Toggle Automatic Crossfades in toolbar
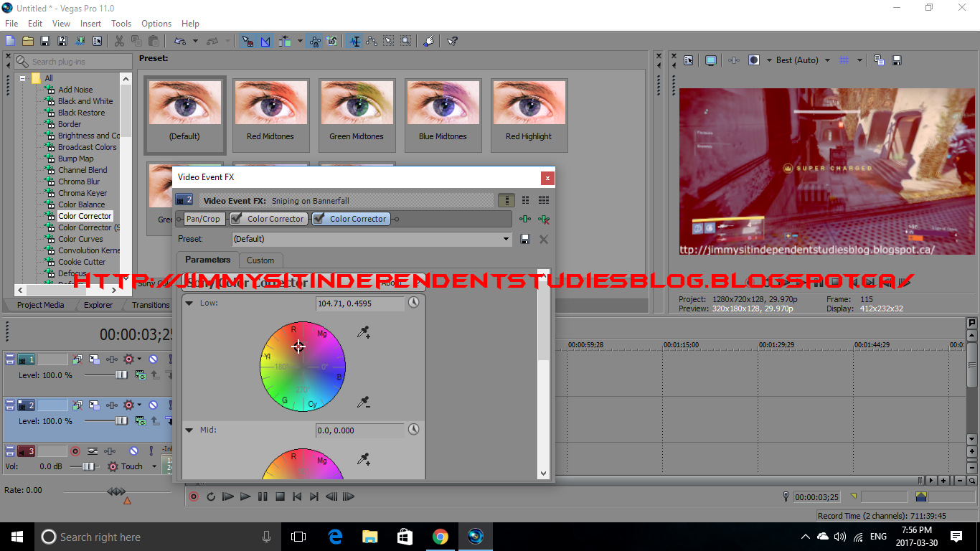This screenshot has width=980, height=551. [x=265, y=42]
